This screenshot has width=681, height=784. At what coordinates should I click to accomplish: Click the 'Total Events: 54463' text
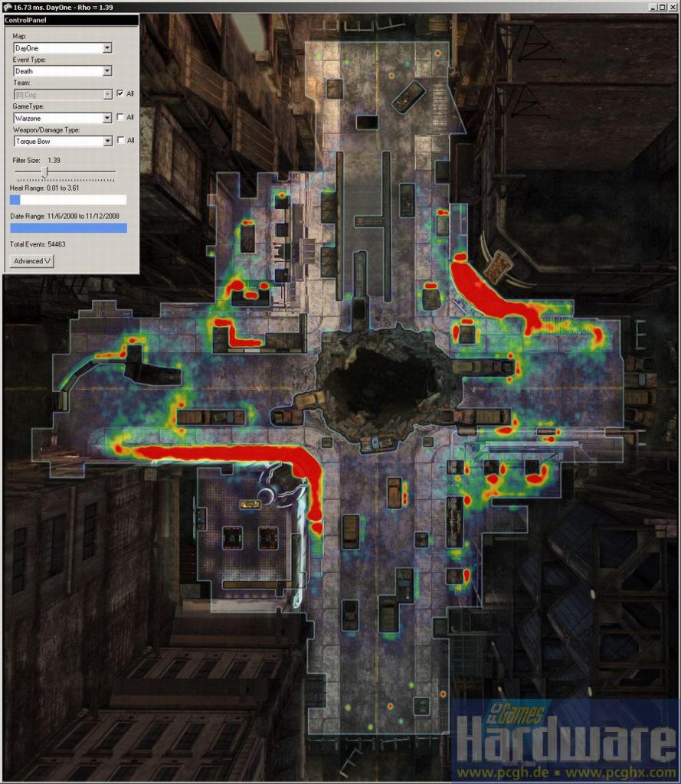tap(38, 244)
